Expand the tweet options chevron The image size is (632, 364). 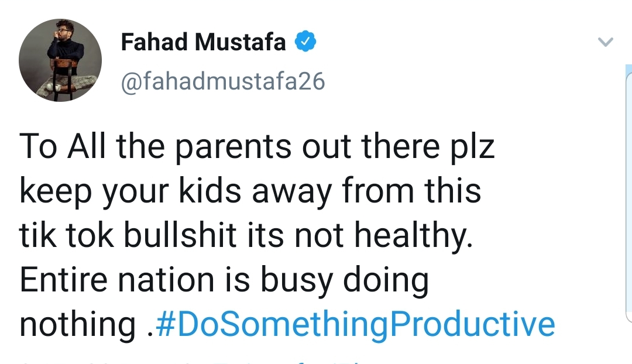606,42
